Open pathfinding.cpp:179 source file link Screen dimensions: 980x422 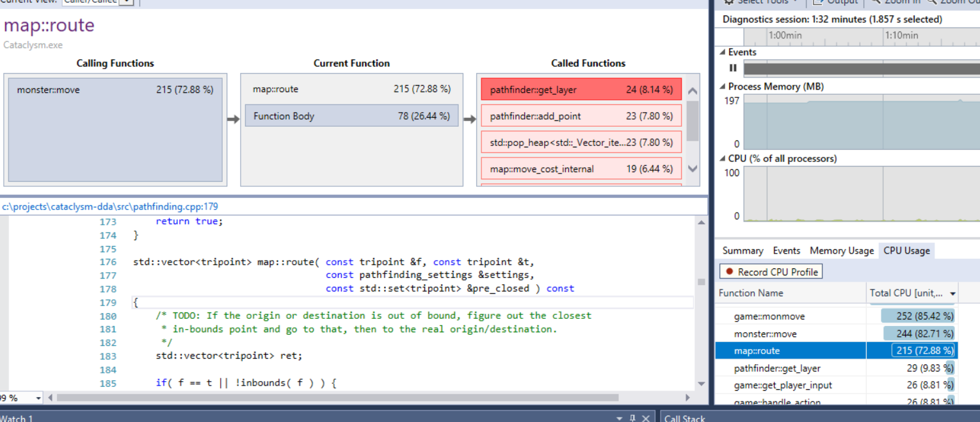pyautogui.click(x=109, y=206)
